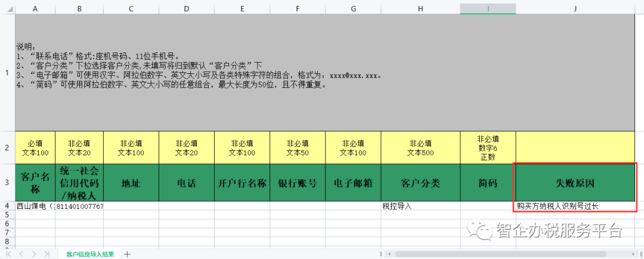The image size is (644, 259).
Task: Select column I header
Action: pyautogui.click(x=488, y=8)
